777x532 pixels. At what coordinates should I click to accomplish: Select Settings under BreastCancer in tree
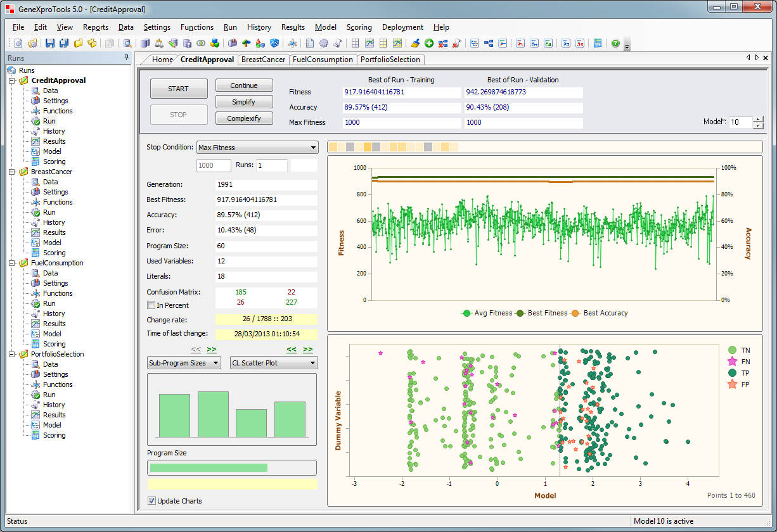click(55, 192)
